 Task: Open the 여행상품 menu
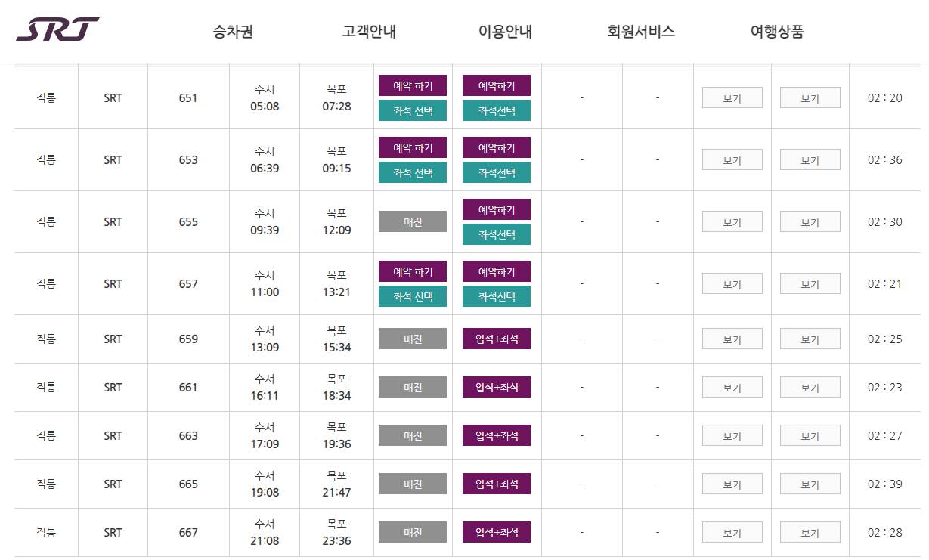point(777,32)
